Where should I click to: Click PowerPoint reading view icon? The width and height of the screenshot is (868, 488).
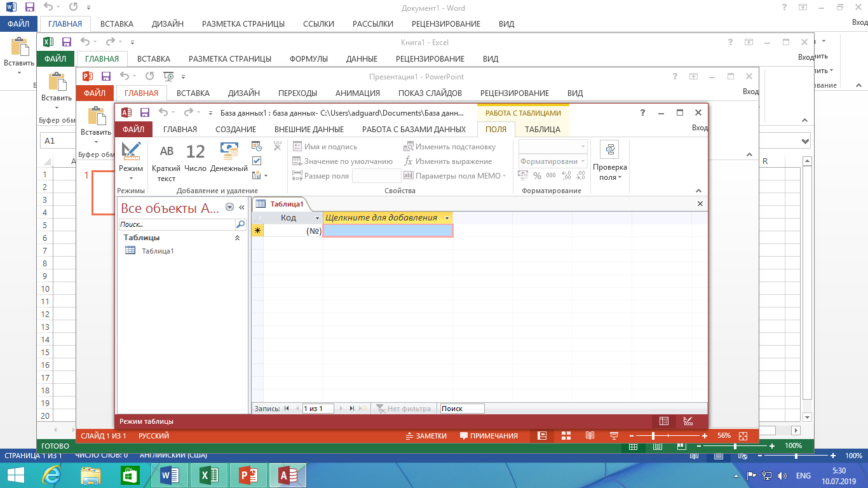590,436
